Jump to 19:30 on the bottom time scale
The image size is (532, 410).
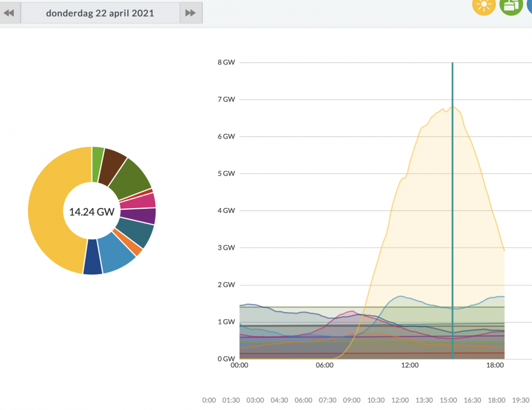click(521, 400)
